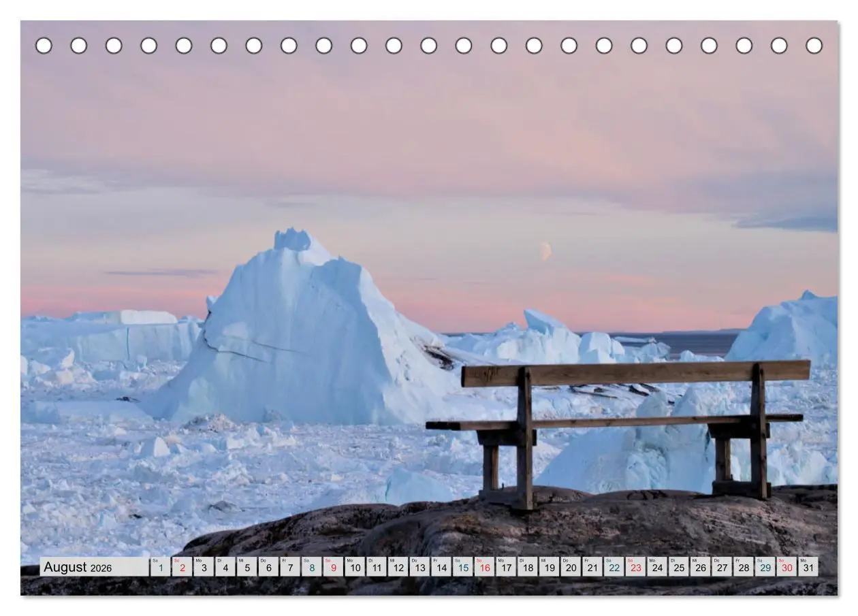Select Saturday 8 date cell
858x616 pixels.
tap(311, 567)
